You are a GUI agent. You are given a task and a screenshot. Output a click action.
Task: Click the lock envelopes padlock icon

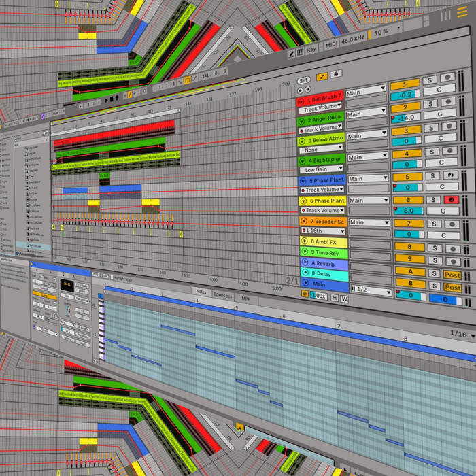[336, 75]
